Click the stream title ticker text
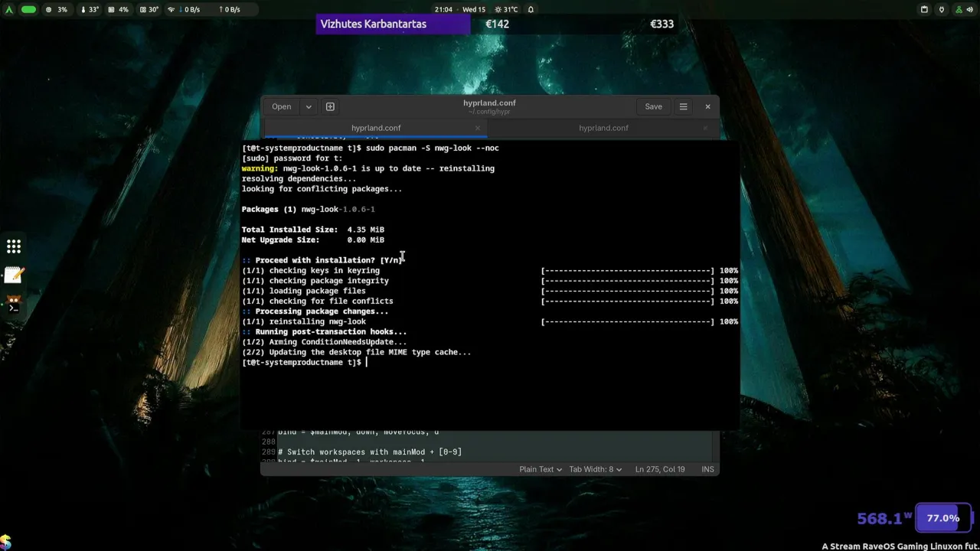Image resolution: width=980 pixels, height=551 pixels. pyautogui.click(x=900, y=546)
